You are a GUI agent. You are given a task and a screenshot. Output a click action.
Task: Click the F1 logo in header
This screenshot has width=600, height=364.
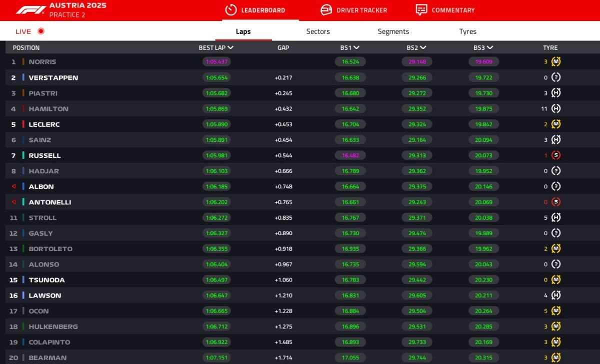point(30,10)
